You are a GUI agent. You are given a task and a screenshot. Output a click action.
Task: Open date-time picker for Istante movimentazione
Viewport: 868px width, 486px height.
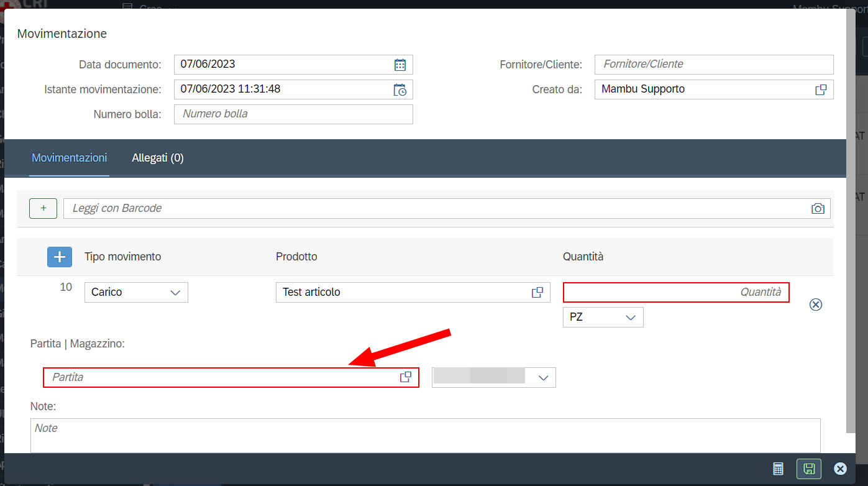pos(400,89)
